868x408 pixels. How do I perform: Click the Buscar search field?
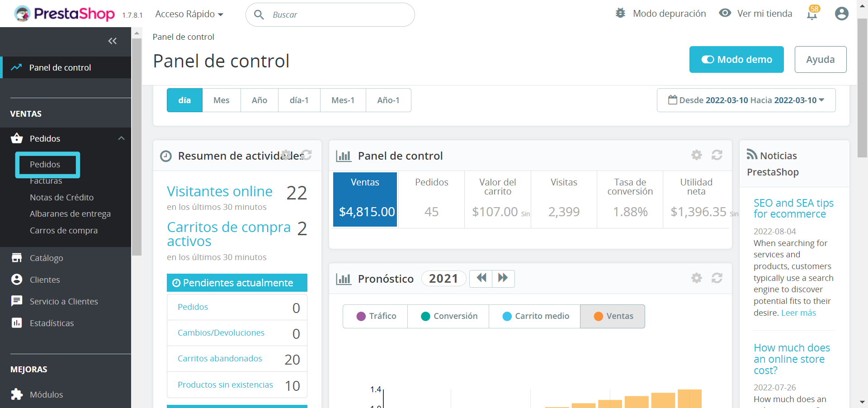(x=330, y=14)
